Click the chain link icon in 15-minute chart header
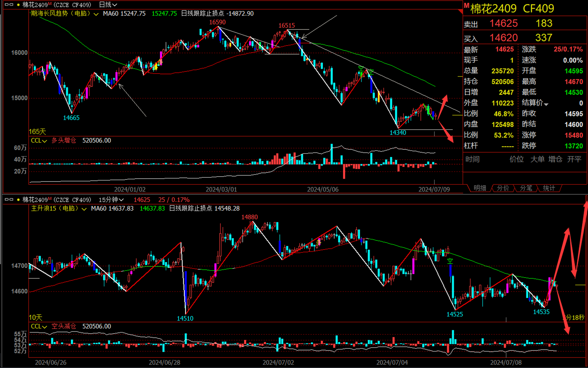The height and width of the screenshot is (368, 588). pyautogui.click(x=9, y=200)
